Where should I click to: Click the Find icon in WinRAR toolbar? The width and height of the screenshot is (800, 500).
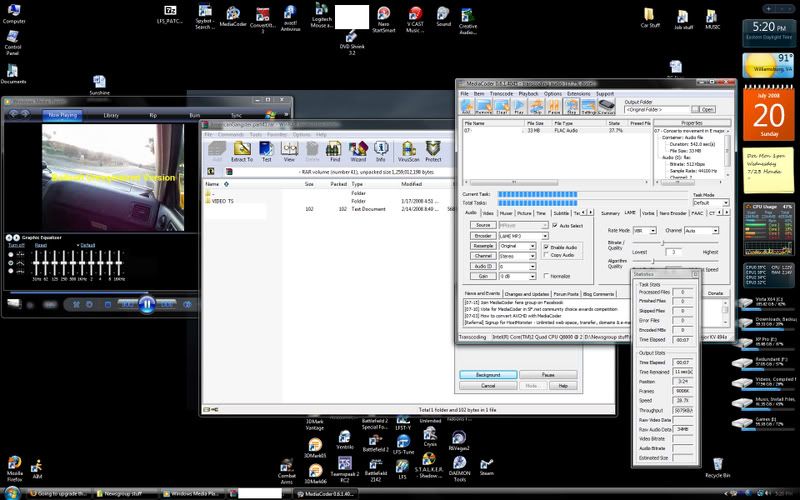(335, 152)
